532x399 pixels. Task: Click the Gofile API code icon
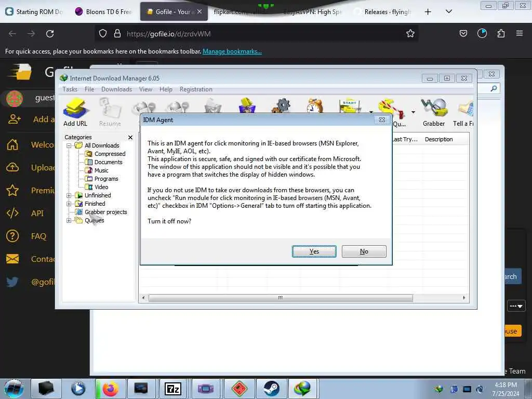(12, 213)
